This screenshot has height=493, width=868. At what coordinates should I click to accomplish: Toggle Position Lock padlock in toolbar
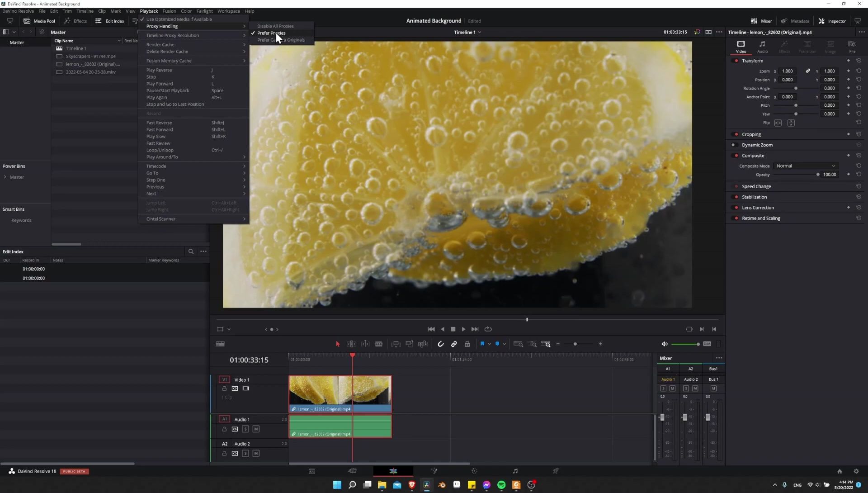tap(467, 344)
